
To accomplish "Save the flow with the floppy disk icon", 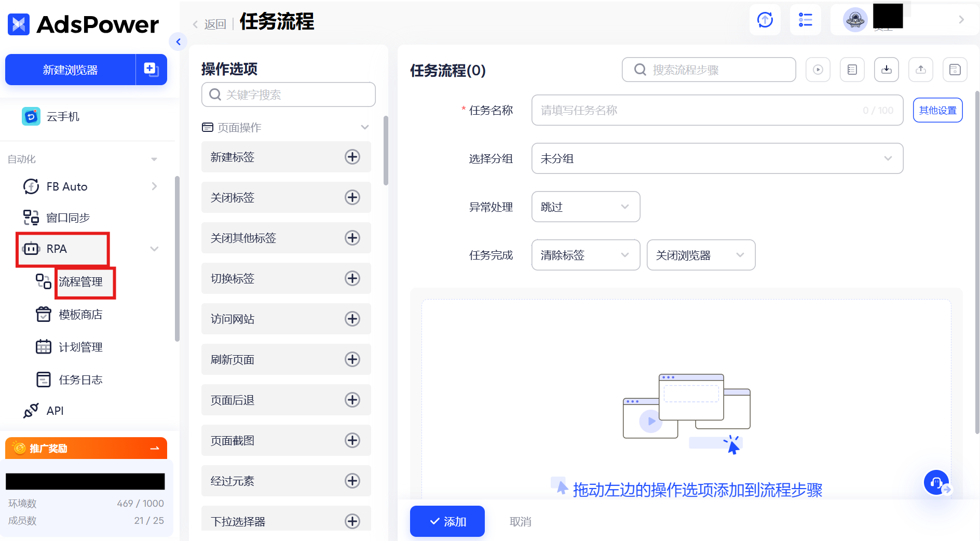I will (x=955, y=70).
